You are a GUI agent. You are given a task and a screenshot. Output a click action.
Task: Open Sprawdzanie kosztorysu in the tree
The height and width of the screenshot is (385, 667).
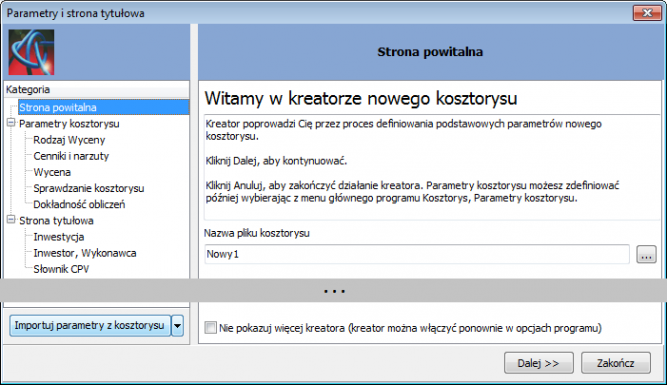coord(88,188)
